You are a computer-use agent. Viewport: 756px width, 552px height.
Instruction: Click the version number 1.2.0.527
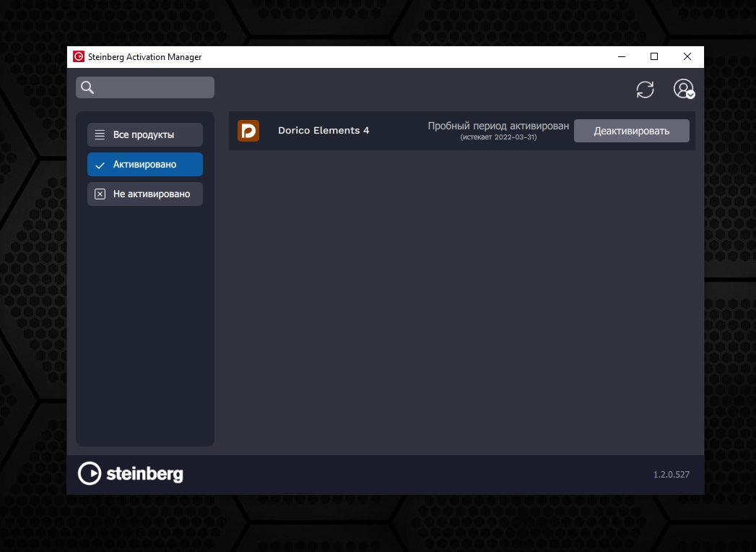click(x=671, y=474)
